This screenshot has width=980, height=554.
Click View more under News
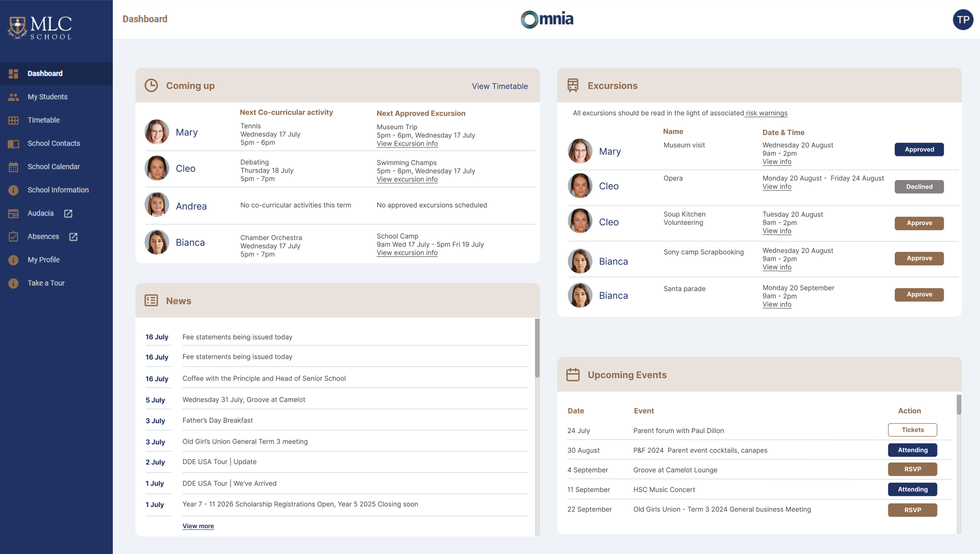pos(198,526)
